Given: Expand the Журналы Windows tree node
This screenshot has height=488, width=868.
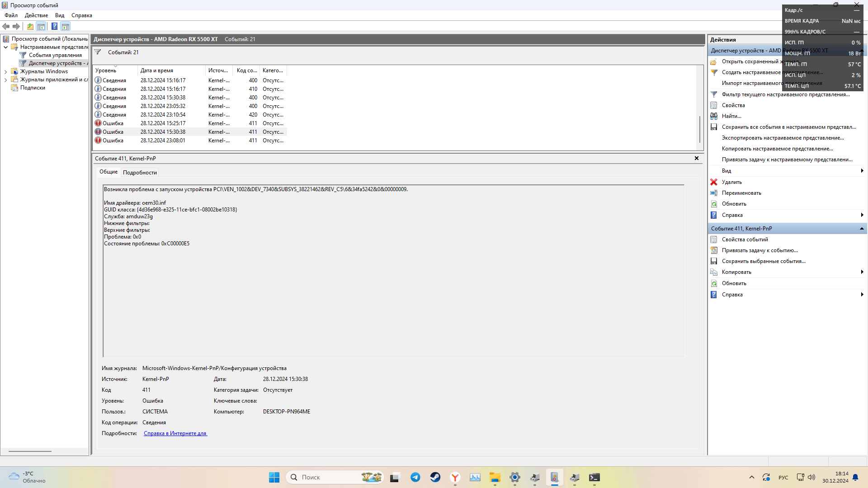Looking at the screenshot, I should tap(5, 71).
